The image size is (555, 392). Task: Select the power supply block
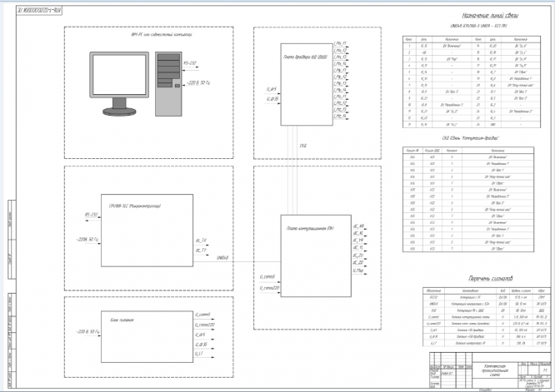[147, 336]
